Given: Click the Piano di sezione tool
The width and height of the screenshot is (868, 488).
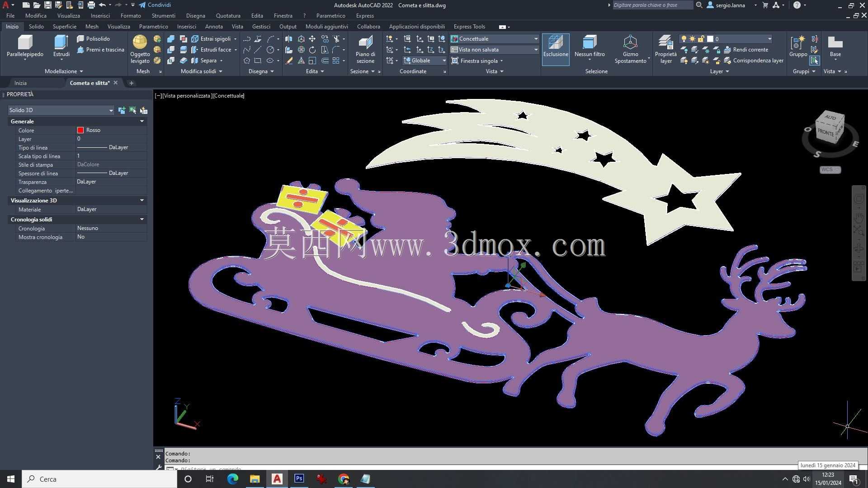Looking at the screenshot, I should (365, 49).
